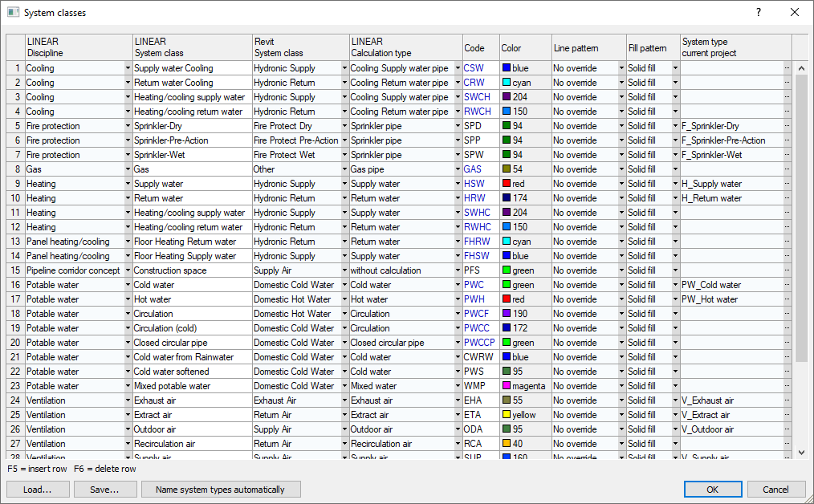This screenshot has height=504, width=814.
Task: Open Calculation type dropdown for Mixed water
Action: pos(458,386)
